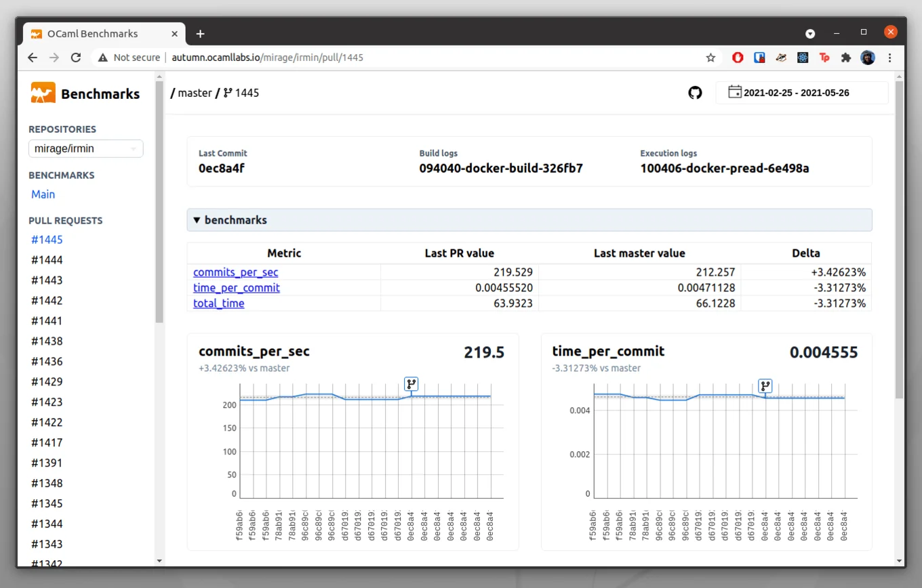
Task: Reload the page
Action: (x=76, y=58)
